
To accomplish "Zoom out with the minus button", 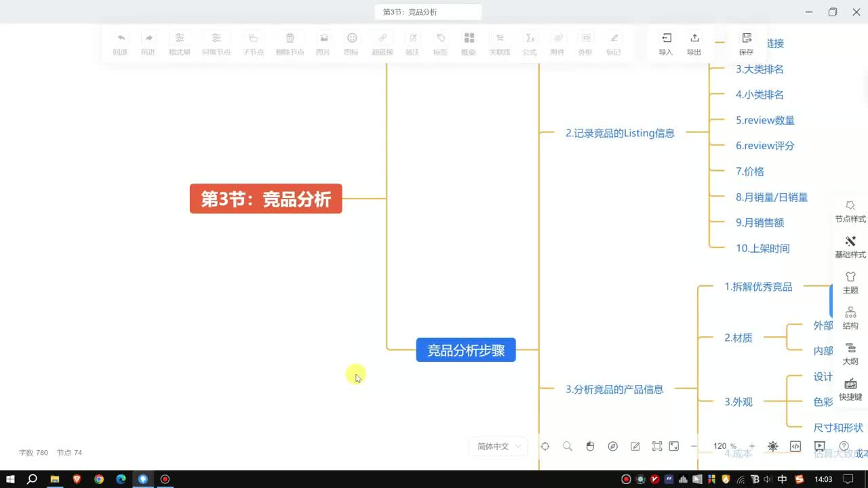I will click(694, 446).
